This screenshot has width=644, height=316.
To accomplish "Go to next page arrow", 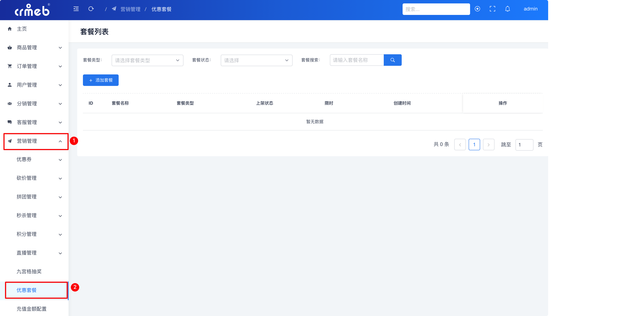I will 489,145.
